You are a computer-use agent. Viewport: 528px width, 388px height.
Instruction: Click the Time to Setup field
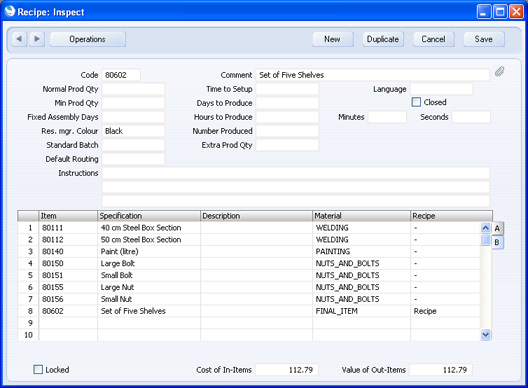pos(287,89)
